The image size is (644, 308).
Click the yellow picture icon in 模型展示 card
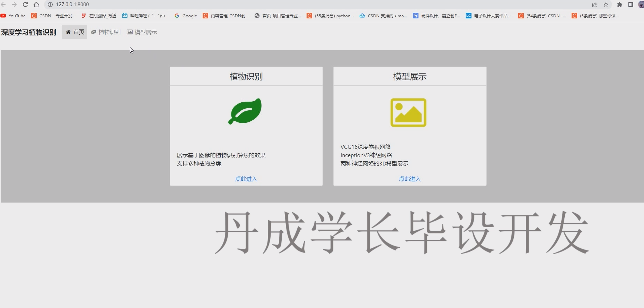point(408,112)
